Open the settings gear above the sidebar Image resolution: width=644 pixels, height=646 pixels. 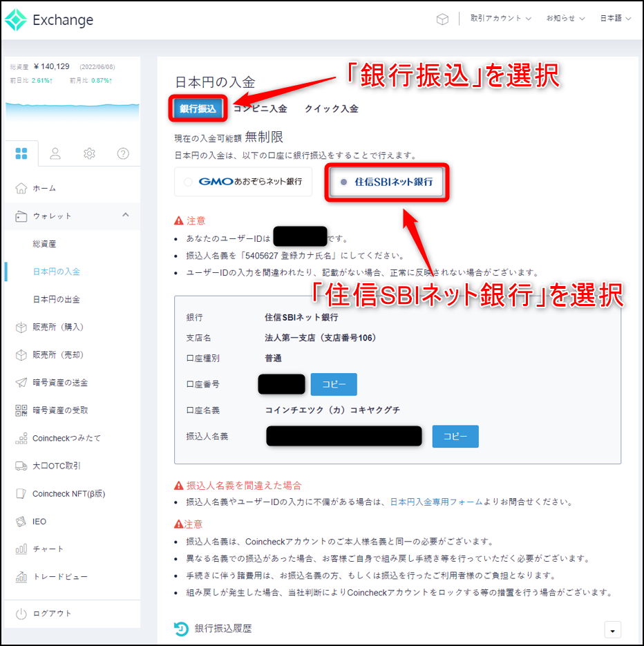tap(88, 153)
